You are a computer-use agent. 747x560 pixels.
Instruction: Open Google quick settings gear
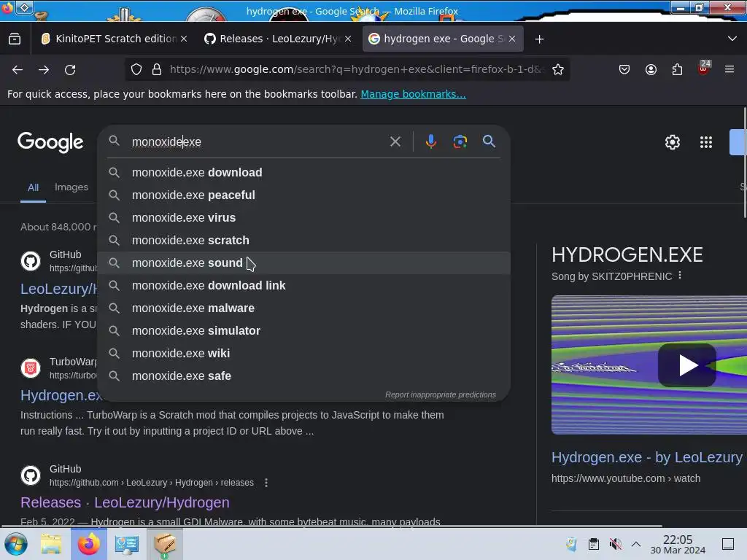(x=672, y=142)
